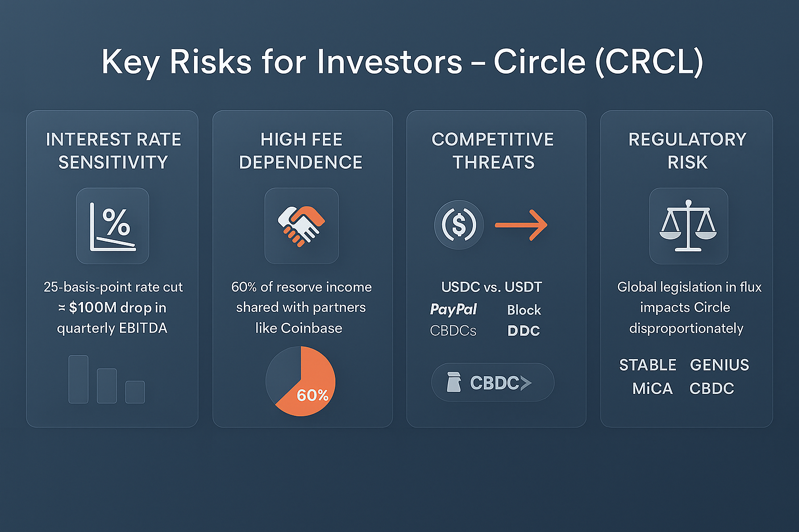
Task: Click the orange right arrow icon
Action: tap(521, 224)
